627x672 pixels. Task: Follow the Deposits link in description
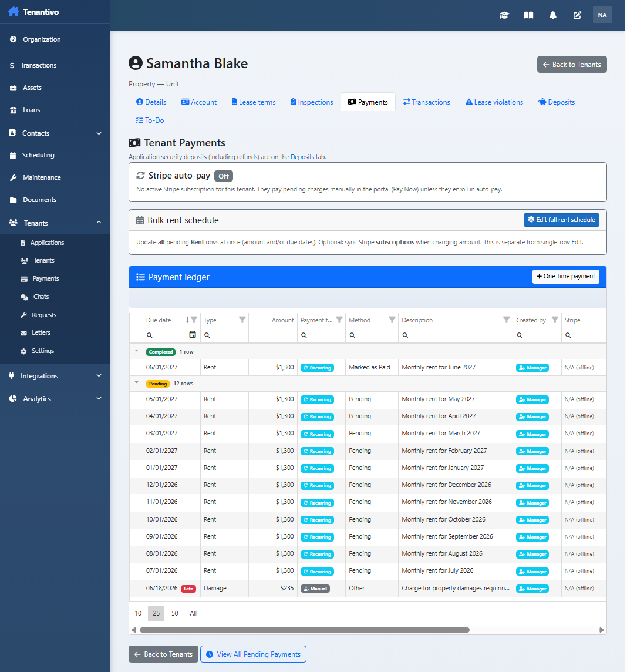point(302,157)
